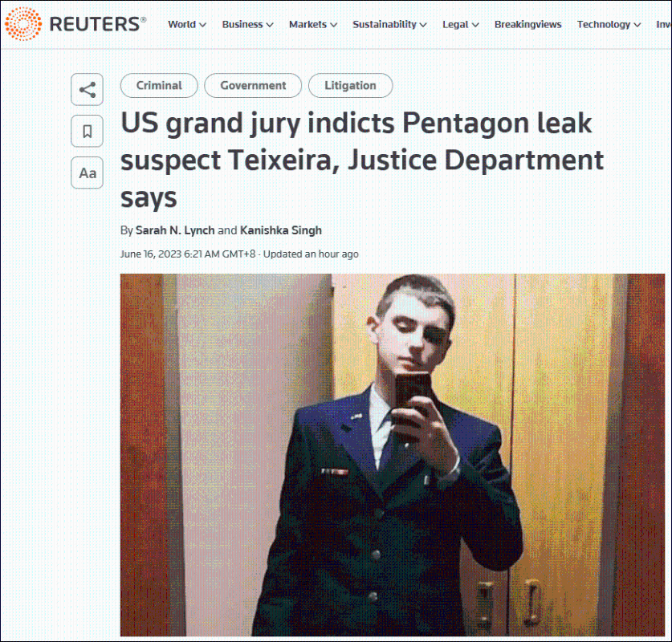Expand the Markets dropdown
672x642 pixels.
pos(313,24)
